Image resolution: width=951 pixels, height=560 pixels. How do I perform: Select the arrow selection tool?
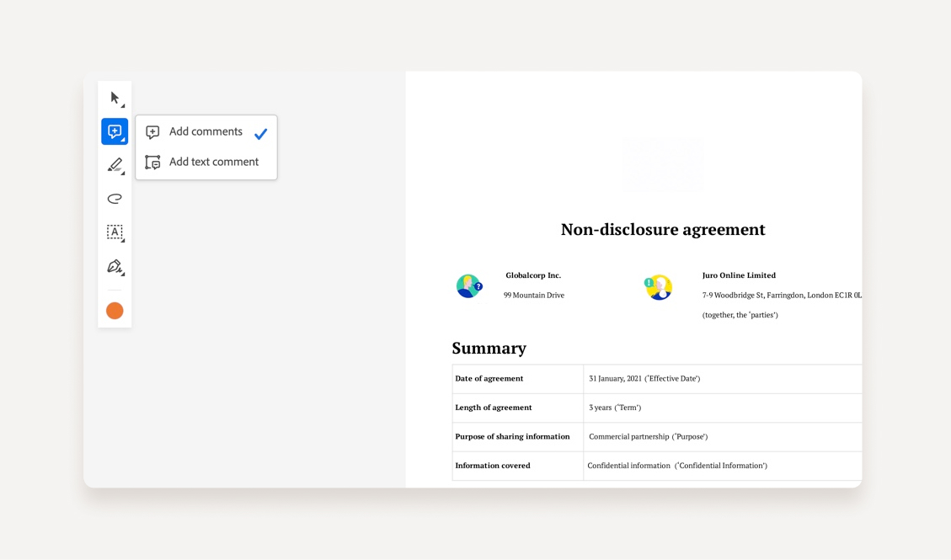coord(115,98)
